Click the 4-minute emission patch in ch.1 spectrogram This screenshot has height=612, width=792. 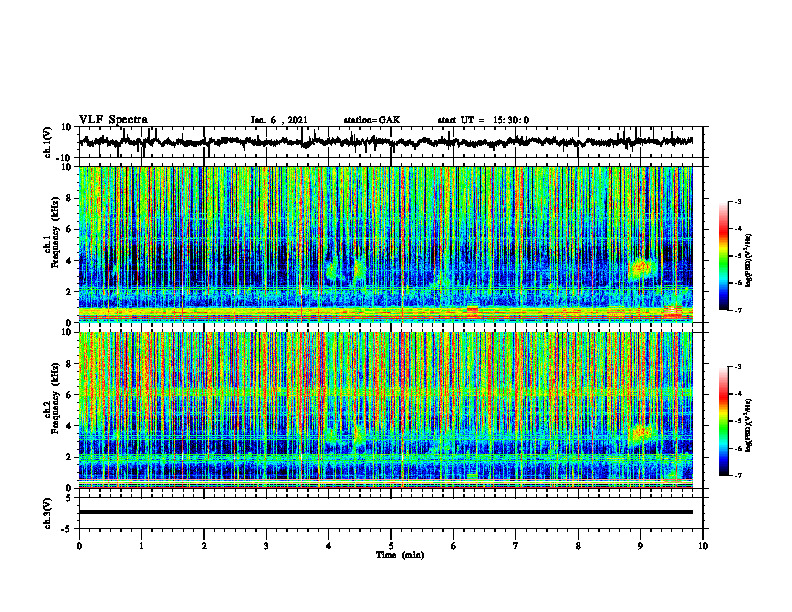[x=332, y=268]
